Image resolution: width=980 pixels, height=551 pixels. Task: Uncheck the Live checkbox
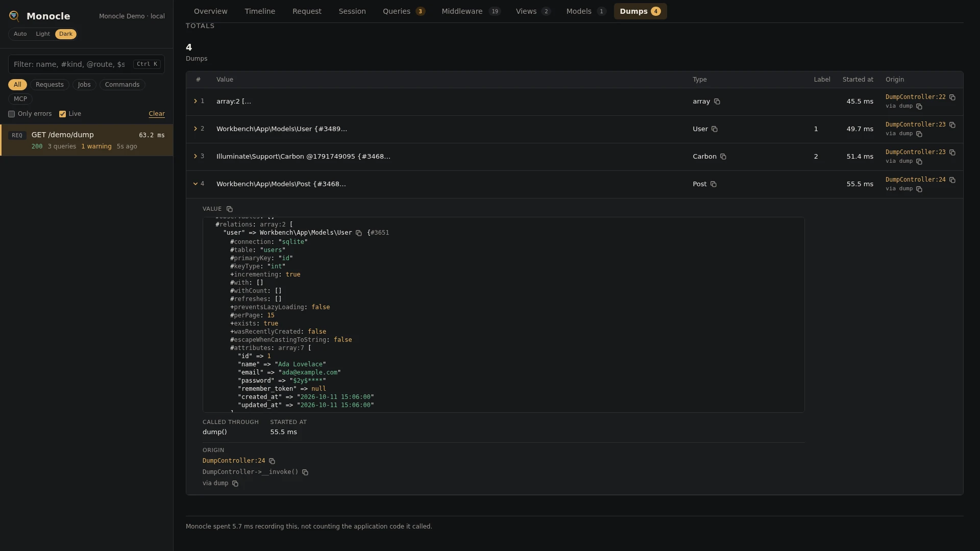point(62,114)
